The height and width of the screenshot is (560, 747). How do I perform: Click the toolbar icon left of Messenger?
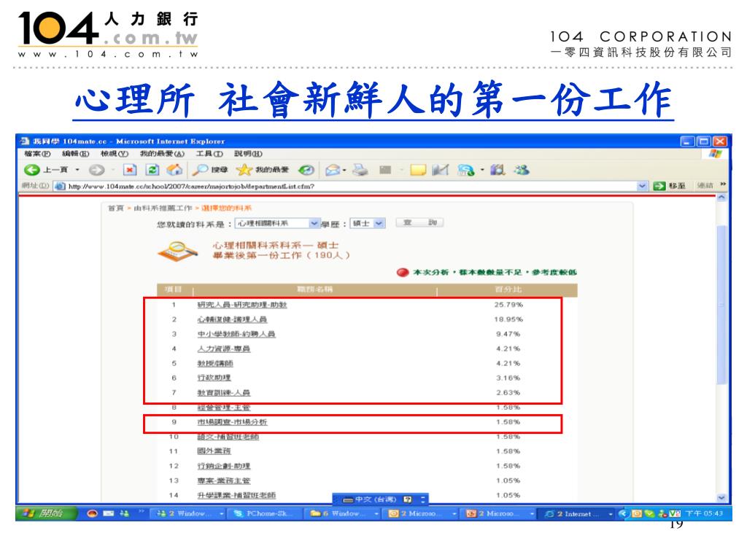pyautogui.click(x=498, y=169)
